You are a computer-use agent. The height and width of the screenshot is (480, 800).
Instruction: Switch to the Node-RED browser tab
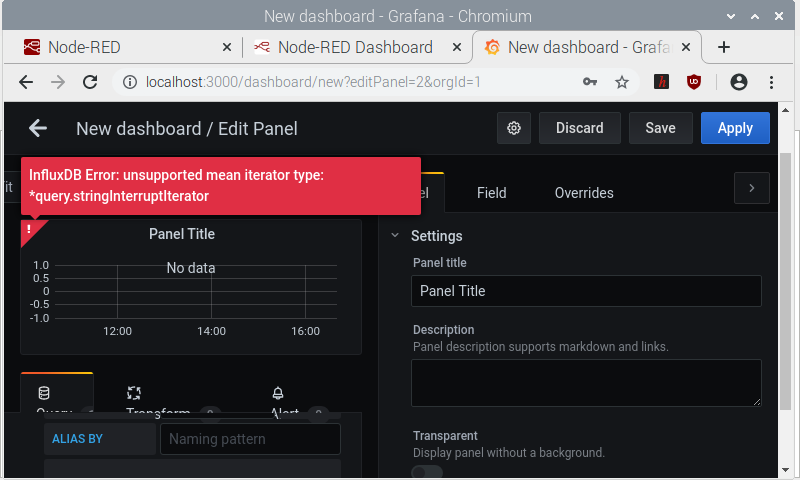pyautogui.click(x=122, y=47)
